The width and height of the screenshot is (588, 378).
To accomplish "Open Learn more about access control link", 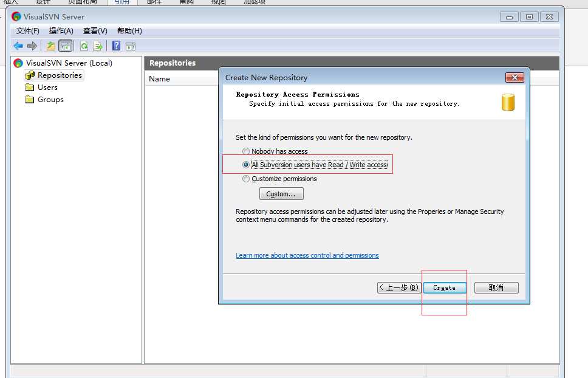I will pyautogui.click(x=307, y=255).
